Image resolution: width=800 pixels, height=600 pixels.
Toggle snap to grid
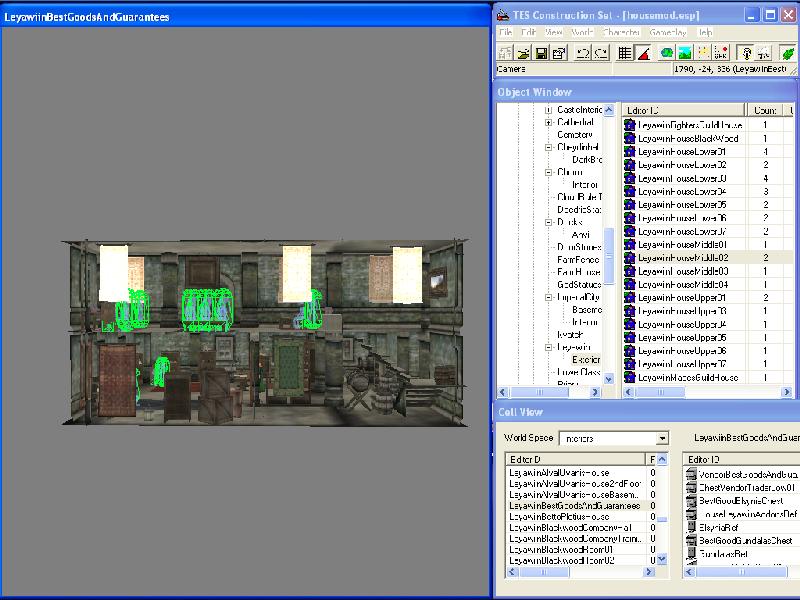pyautogui.click(x=625, y=53)
